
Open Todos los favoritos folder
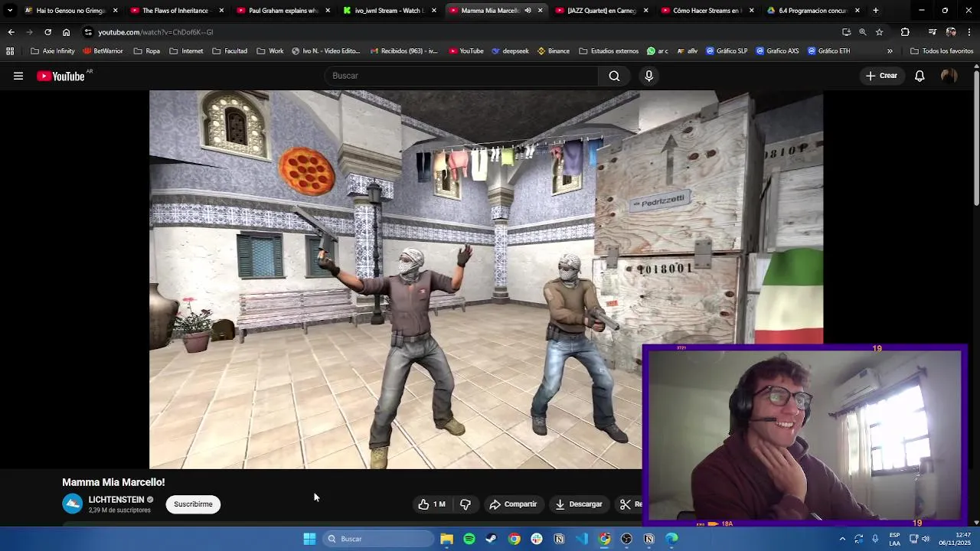point(942,51)
